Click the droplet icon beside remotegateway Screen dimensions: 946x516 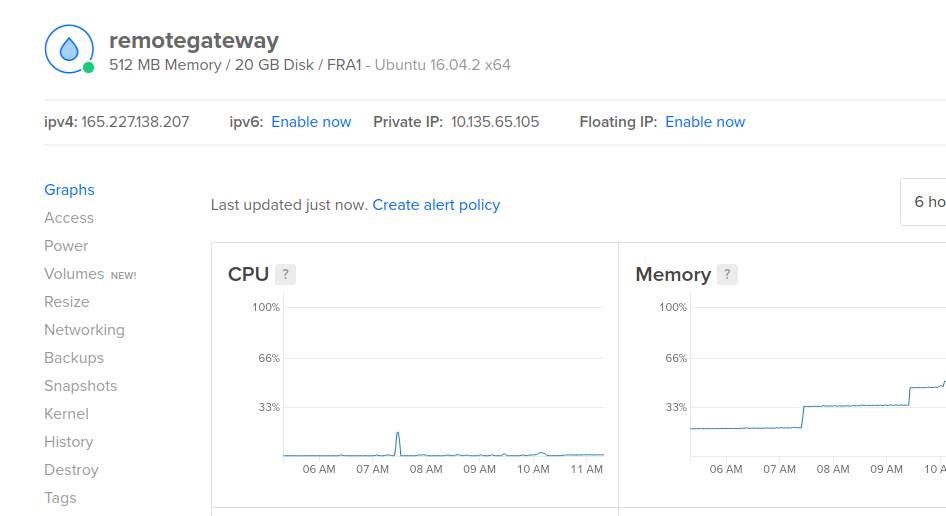point(69,49)
